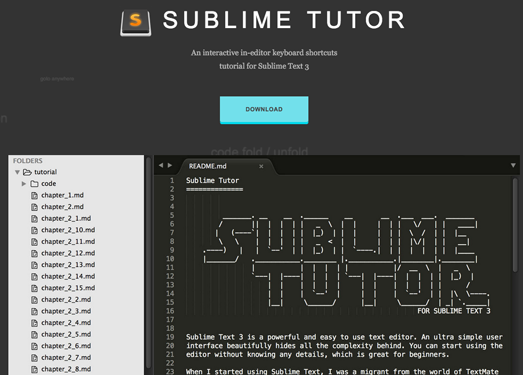
Task: Click file icon beside chapter_2.md
Action: pyautogui.click(x=34, y=207)
